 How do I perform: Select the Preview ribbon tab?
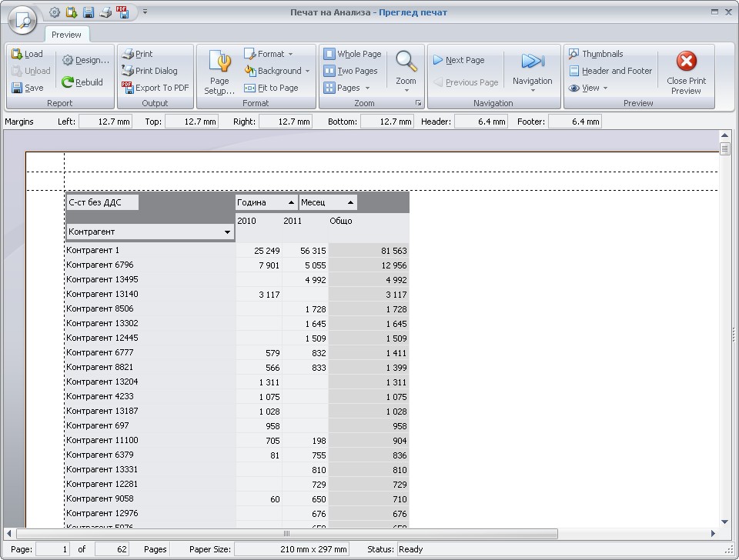point(66,35)
